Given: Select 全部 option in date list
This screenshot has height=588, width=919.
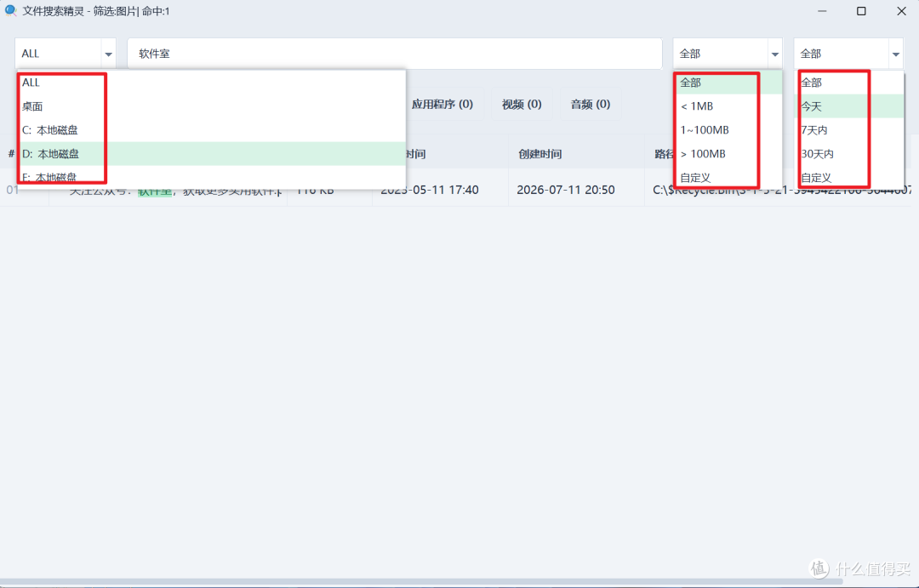Looking at the screenshot, I should [849, 83].
